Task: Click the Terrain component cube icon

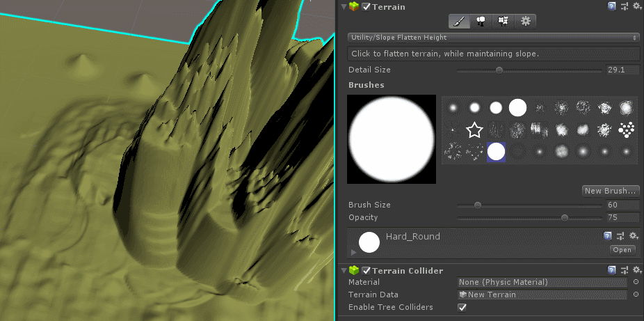Action: coord(354,6)
